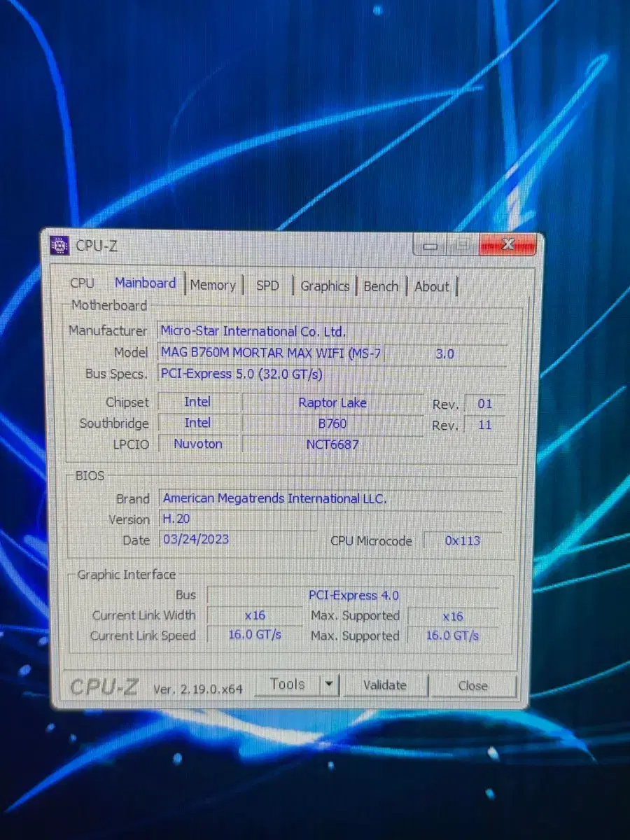Open the Memory tab
Image resolution: width=630 pixels, height=840 pixels.
click(213, 285)
